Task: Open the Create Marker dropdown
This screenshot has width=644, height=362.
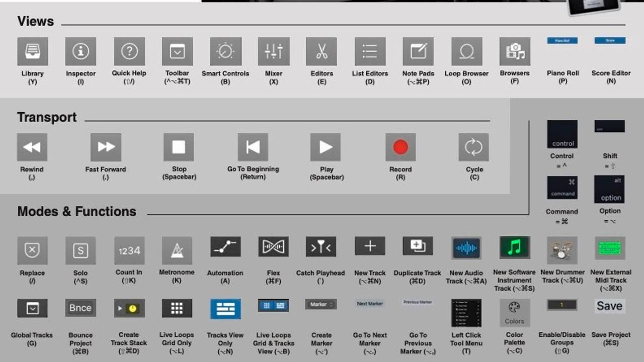Action: pyautogui.click(x=321, y=304)
